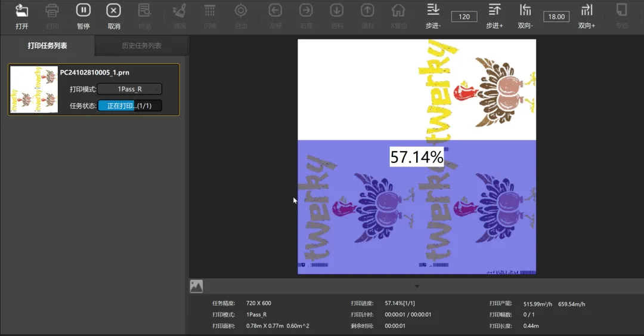Viewport: 644px width, 336px height.
Task: Expand the bottom info panel arrow
Action: (417, 286)
